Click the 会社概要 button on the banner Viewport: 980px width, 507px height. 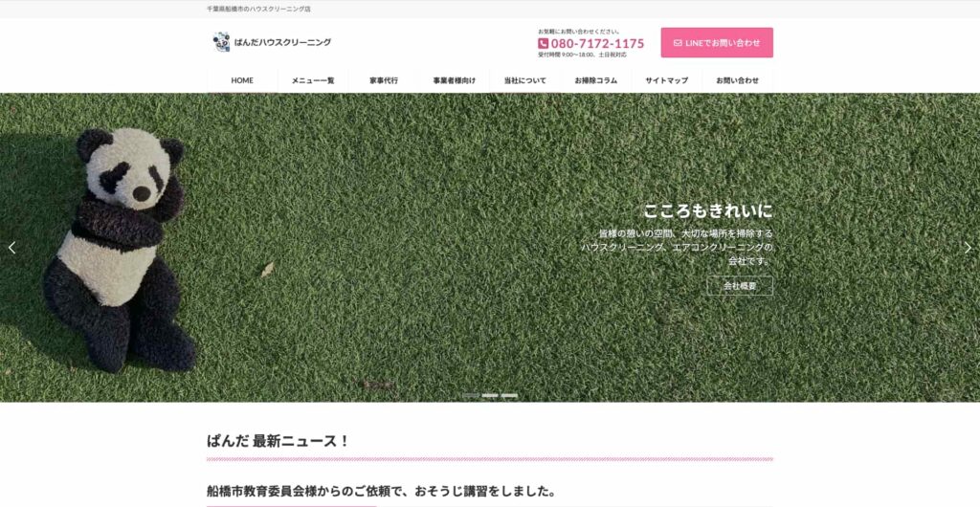coord(740,286)
